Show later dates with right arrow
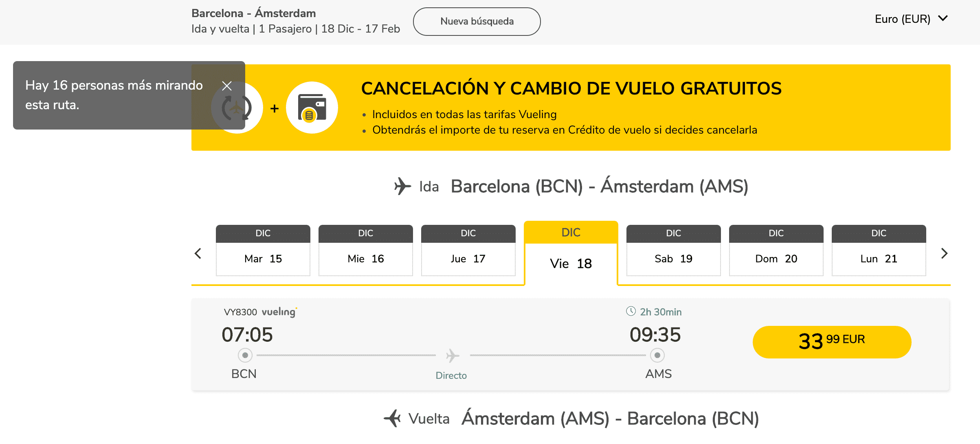This screenshot has width=980, height=444. 944,253
